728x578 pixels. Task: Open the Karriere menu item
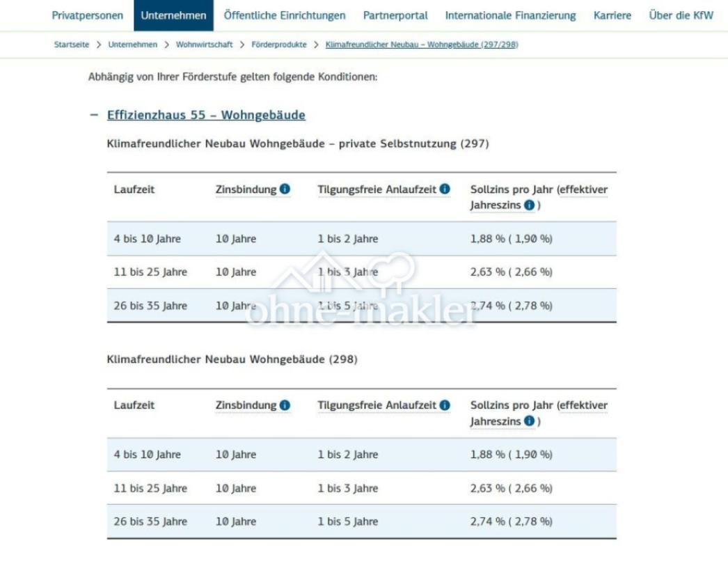pos(612,14)
